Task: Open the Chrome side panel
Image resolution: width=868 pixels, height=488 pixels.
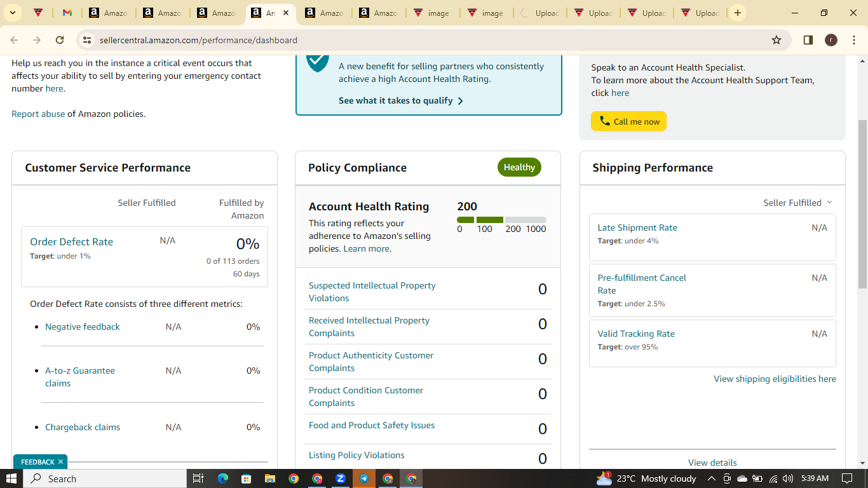Action: click(x=808, y=40)
